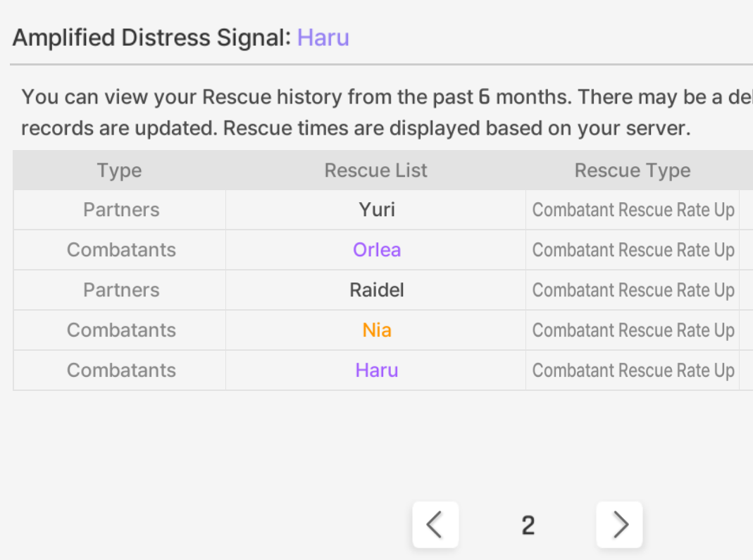Select the Orlea rescue entry
Viewport: 753px width, 560px height.
[x=377, y=250]
